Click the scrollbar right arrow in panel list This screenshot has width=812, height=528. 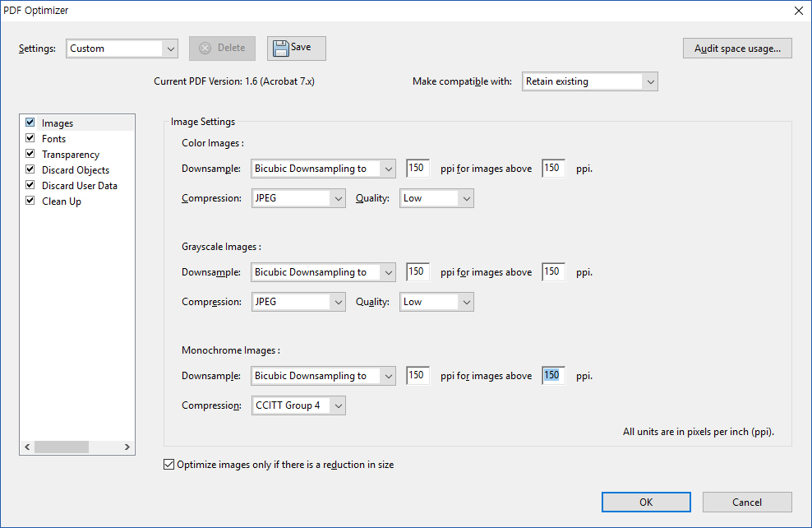[127, 447]
